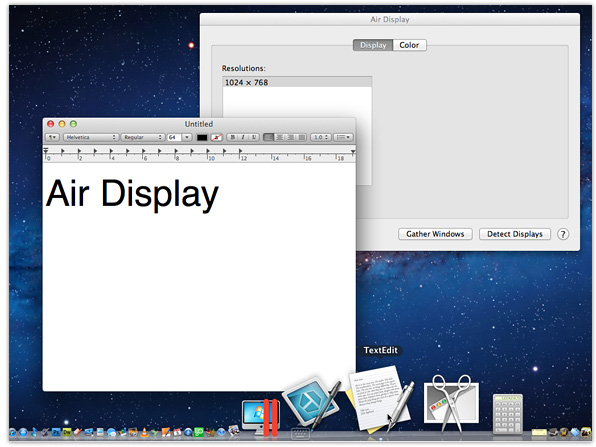This screenshot has height=447, width=596.
Task: Open QuickTime Player in the Dock
Action: point(188,432)
